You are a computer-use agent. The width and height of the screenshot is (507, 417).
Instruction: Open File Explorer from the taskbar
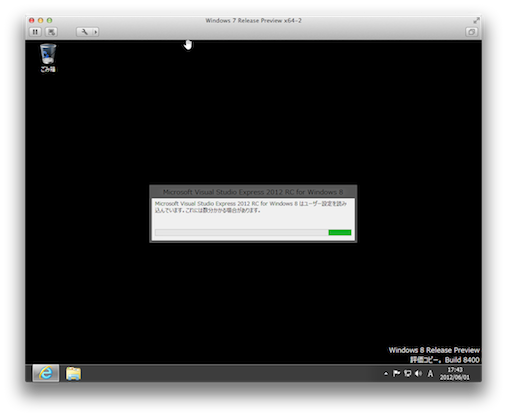point(73,373)
